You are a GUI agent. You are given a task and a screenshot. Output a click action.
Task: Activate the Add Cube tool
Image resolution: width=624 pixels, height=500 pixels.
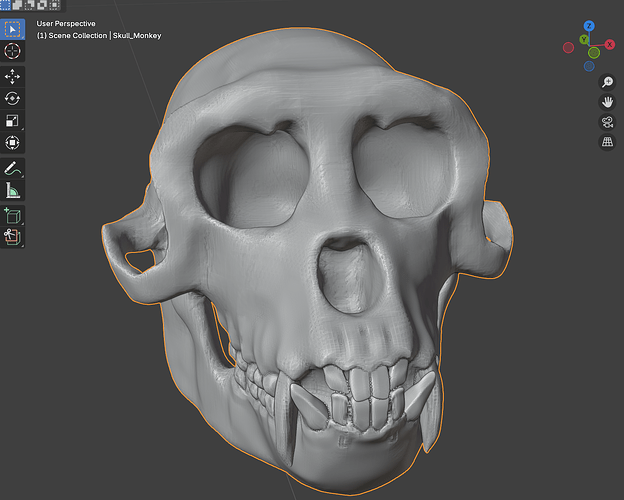[12, 216]
